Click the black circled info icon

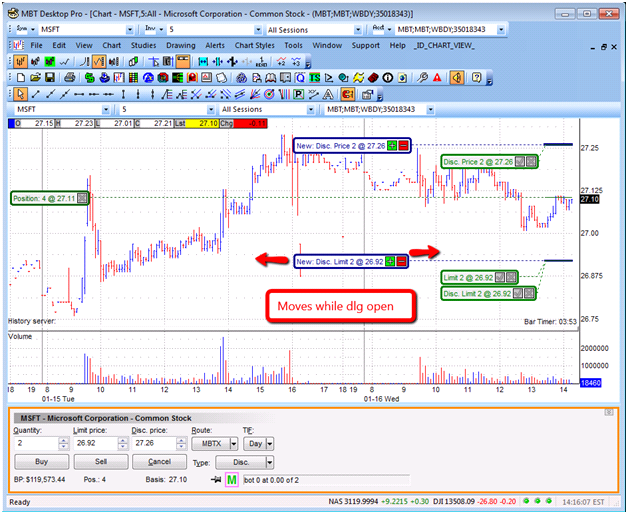coord(387,77)
